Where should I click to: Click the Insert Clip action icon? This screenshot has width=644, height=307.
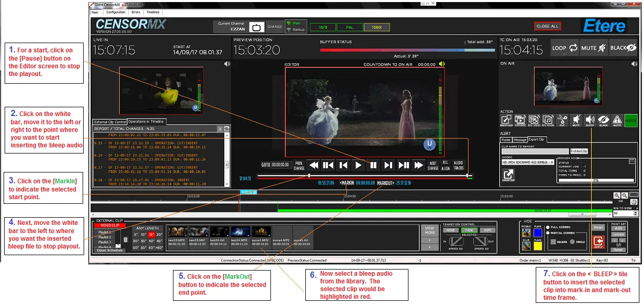[506, 120]
